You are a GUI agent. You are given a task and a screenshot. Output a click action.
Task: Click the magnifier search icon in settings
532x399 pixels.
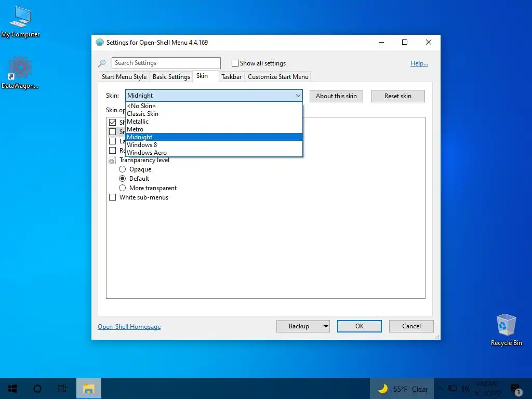tap(102, 63)
